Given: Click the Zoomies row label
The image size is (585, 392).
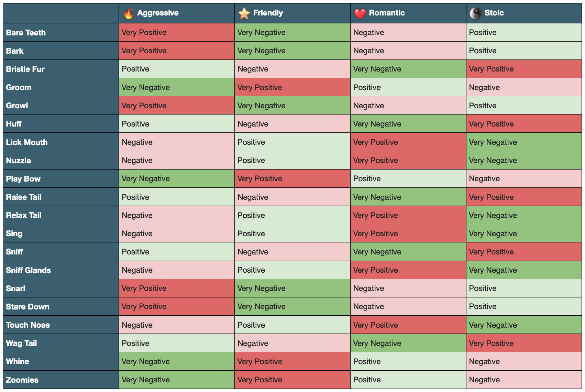Looking at the screenshot, I should pyautogui.click(x=22, y=380).
